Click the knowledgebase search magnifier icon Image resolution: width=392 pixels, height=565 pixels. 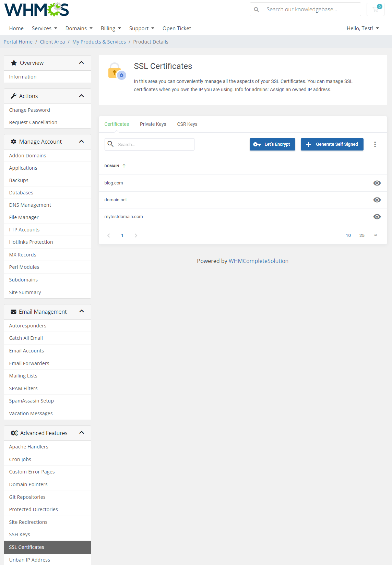click(x=256, y=10)
